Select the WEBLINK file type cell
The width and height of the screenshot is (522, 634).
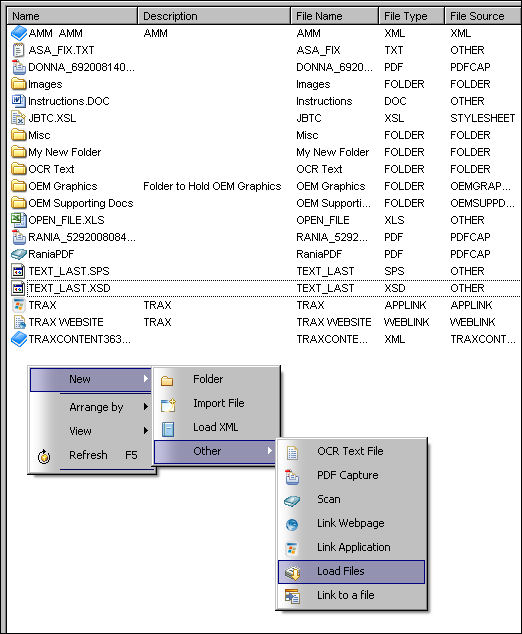(x=406, y=322)
